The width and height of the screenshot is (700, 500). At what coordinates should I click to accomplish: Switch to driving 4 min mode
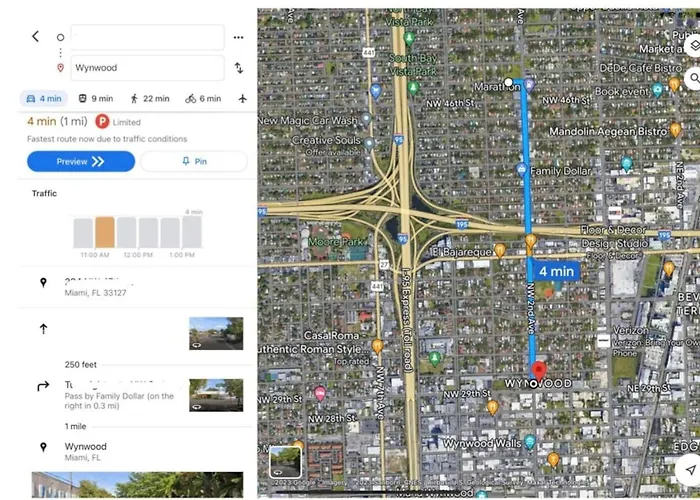tap(44, 99)
